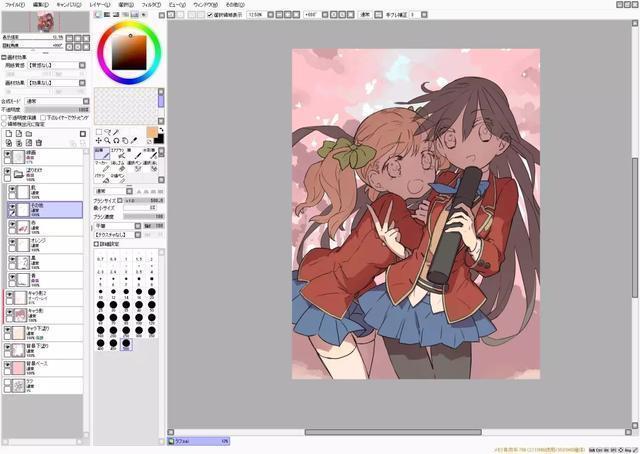Viewport: 640px width, 454px height.
Task: Select the hand pan tool
Action: click(125, 140)
